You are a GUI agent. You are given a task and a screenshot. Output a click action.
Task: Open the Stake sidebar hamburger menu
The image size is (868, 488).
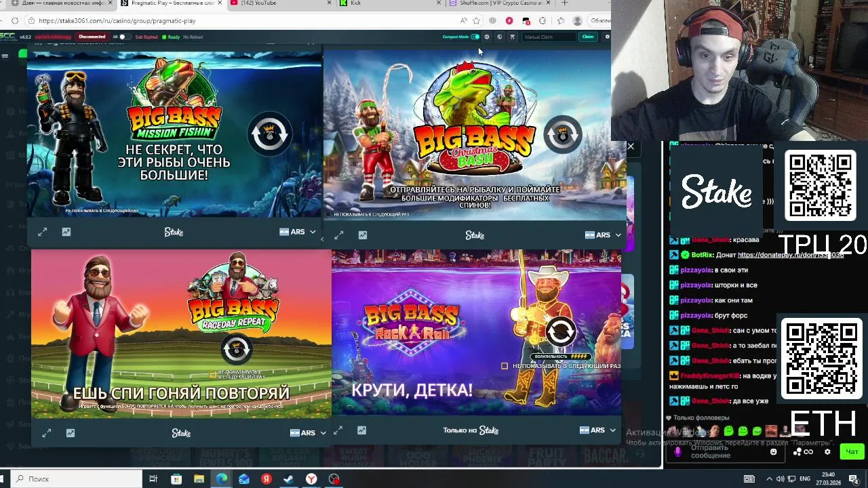pos(5,56)
